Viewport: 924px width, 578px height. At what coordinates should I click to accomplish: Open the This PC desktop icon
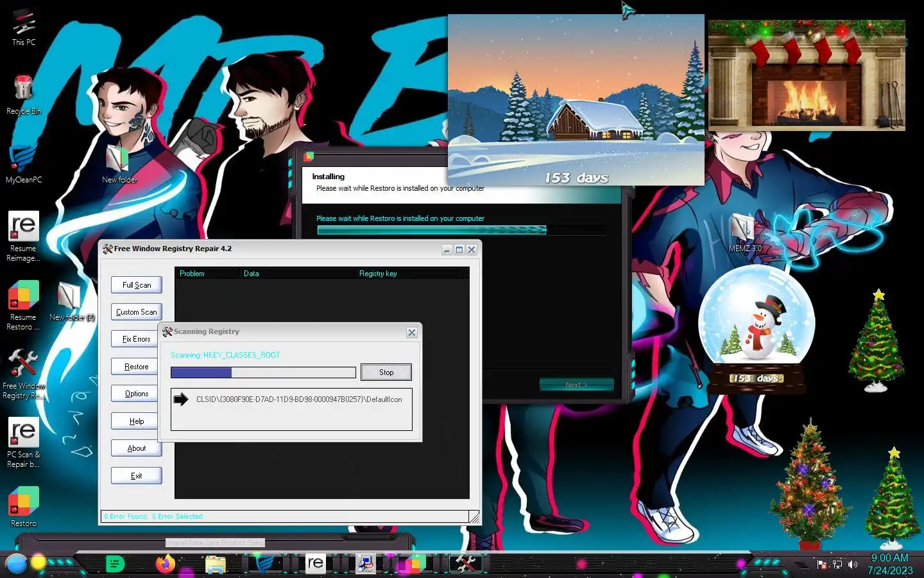pyautogui.click(x=24, y=27)
